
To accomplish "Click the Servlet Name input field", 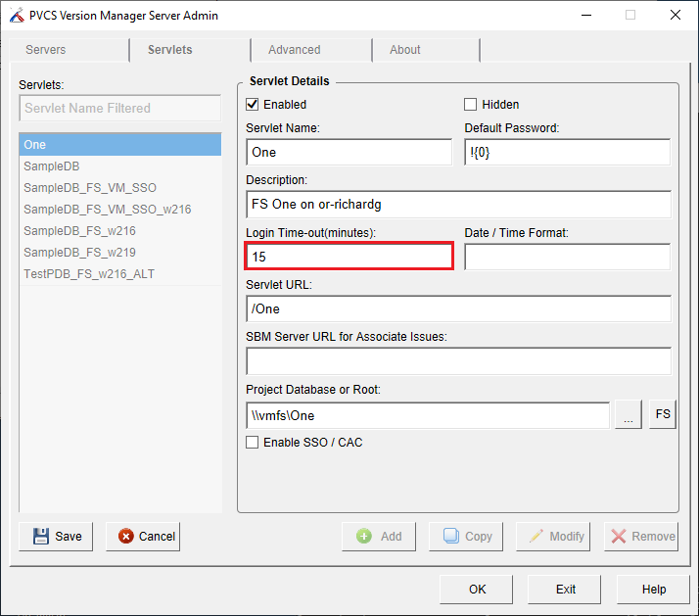I will (x=349, y=152).
